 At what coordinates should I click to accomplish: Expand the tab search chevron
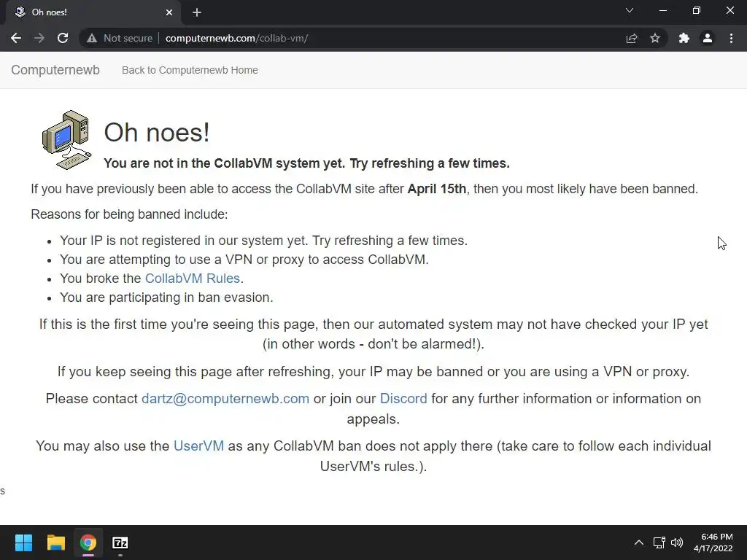coord(630,10)
